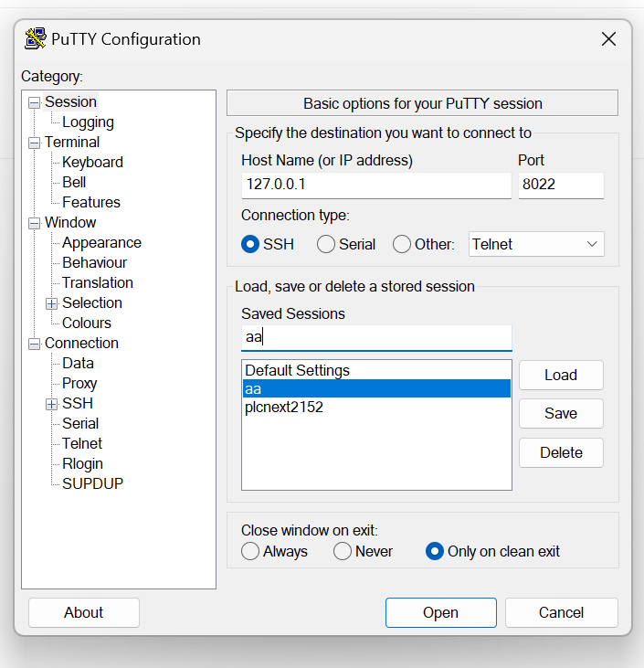Open Telnet category in the tree

(82, 443)
